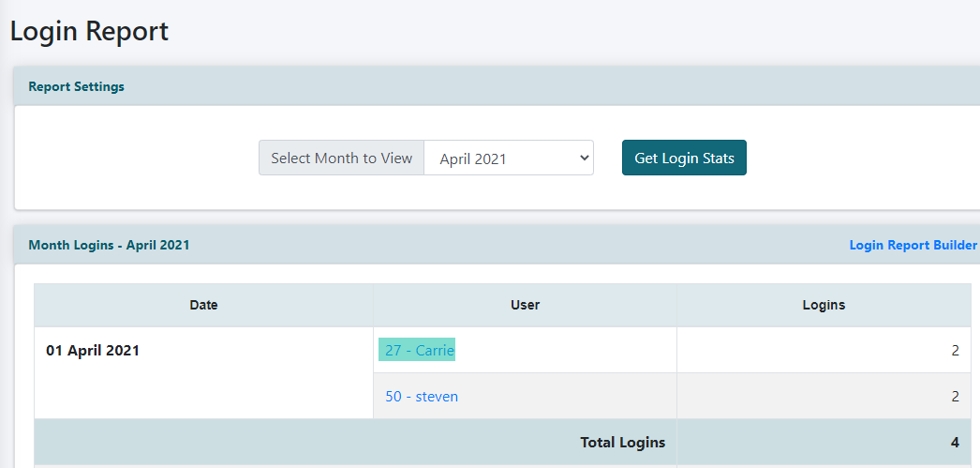This screenshot has width=980, height=468.
Task: Click the Logins column header
Action: 824,306
